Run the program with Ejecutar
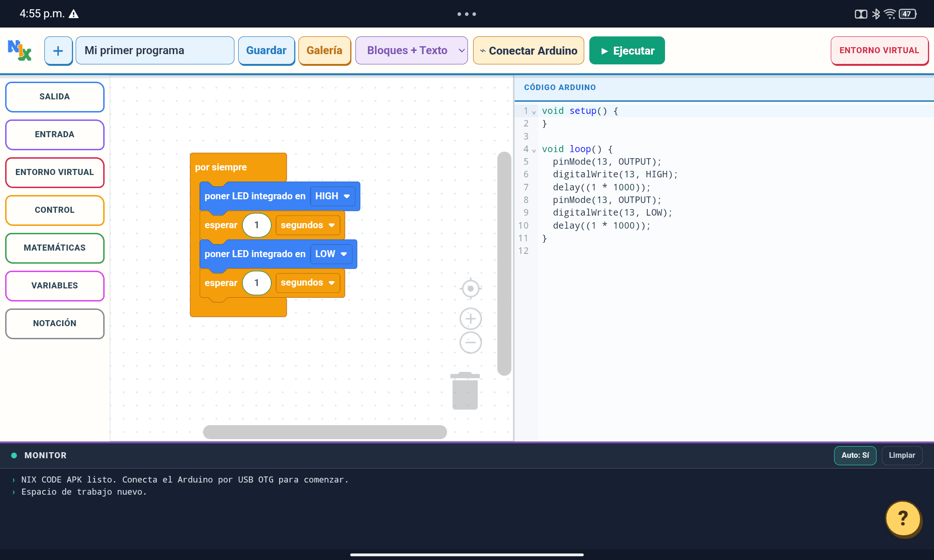934x560 pixels. coord(627,50)
